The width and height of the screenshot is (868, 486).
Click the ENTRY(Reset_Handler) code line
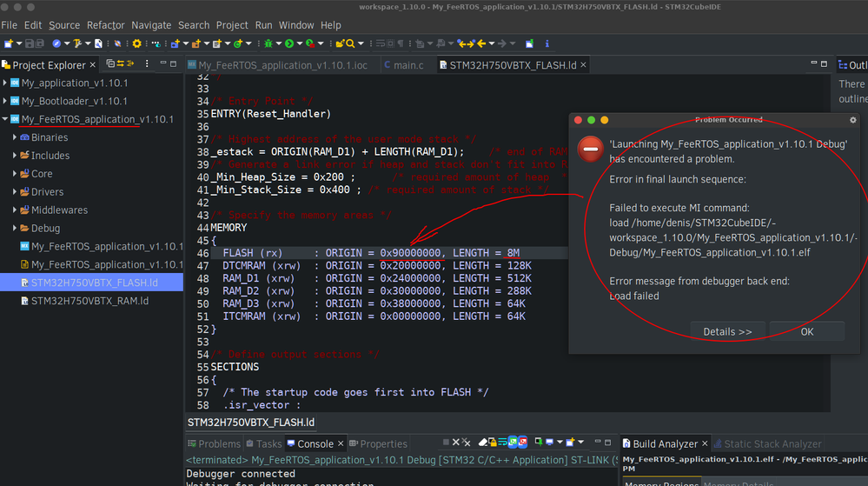[271, 114]
